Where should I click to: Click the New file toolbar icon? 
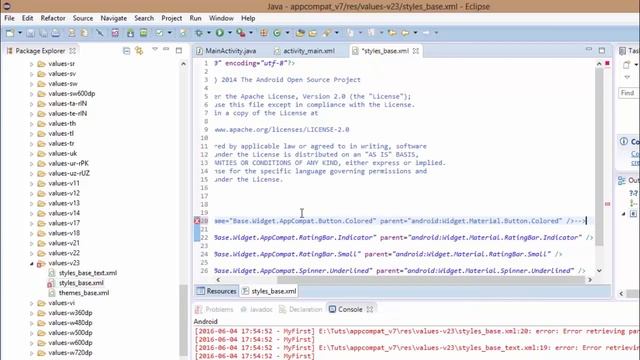point(10,33)
